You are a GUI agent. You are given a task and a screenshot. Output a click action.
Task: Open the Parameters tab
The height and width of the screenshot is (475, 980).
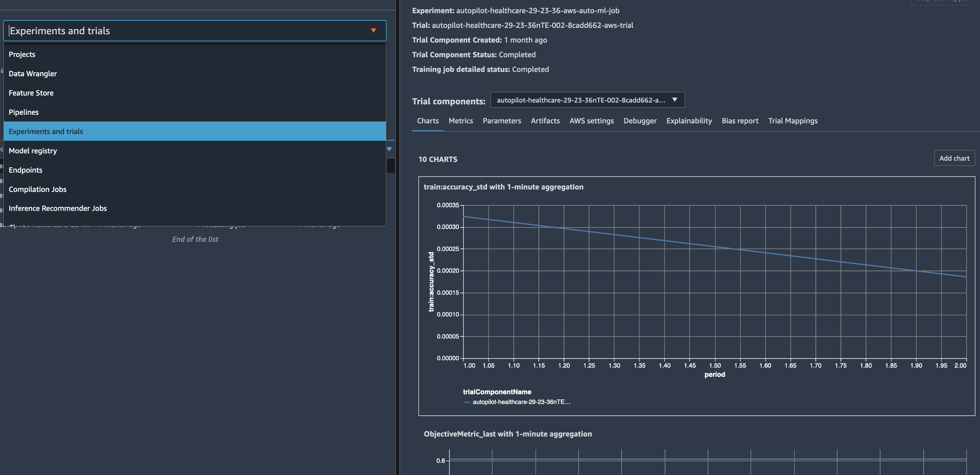pos(502,121)
